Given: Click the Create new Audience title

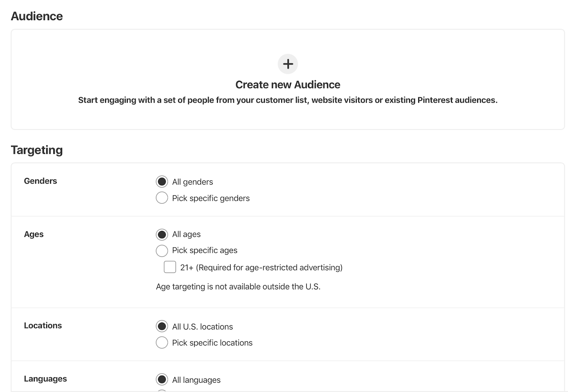Looking at the screenshot, I should click(288, 85).
